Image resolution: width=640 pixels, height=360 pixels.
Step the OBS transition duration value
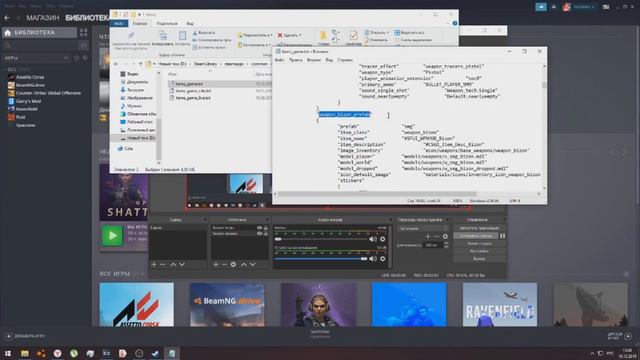tap(446, 245)
